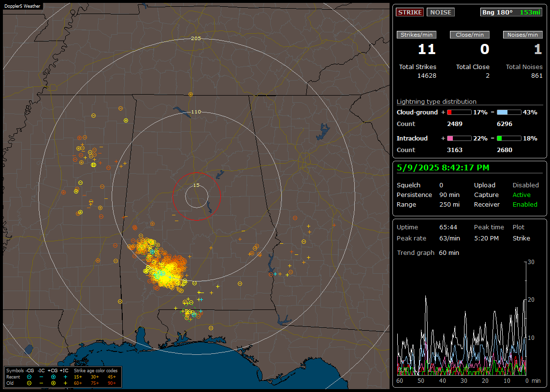Click the Persistence value 90 min
Image resolution: width=550 pixels, height=392 pixels.
point(449,195)
